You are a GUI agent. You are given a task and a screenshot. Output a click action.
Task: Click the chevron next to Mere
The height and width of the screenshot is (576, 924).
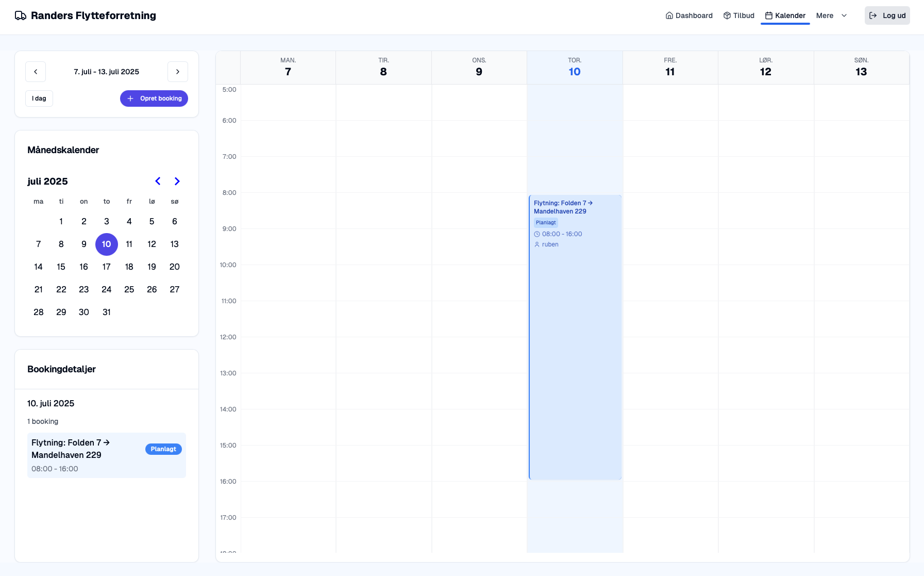click(x=844, y=15)
